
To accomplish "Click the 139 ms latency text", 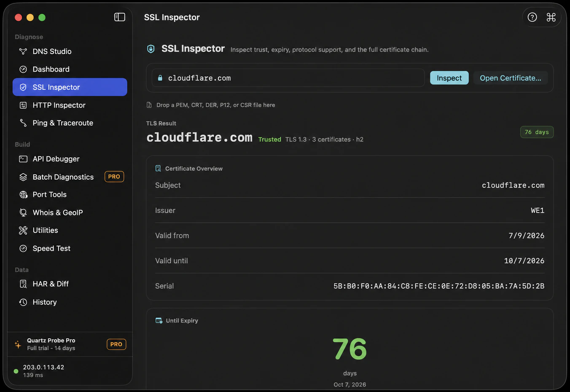I will coord(33,375).
